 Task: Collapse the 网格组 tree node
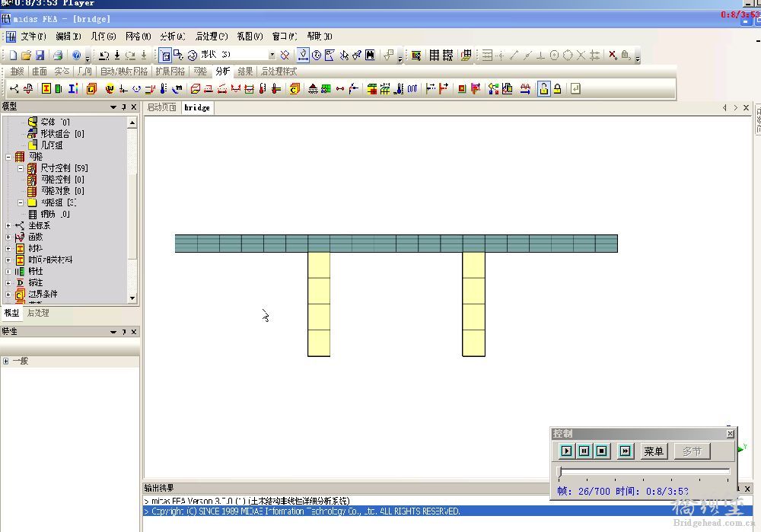pyautogui.click(x=21, y=202)
